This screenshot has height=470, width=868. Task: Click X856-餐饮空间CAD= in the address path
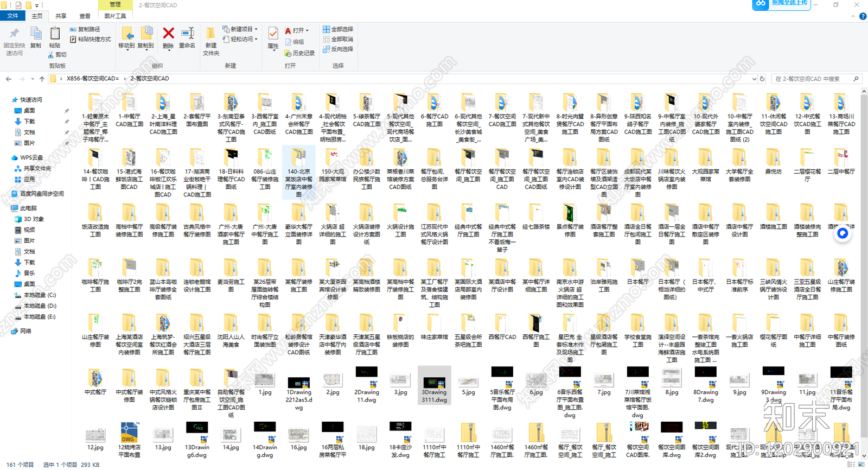(92, 79)
